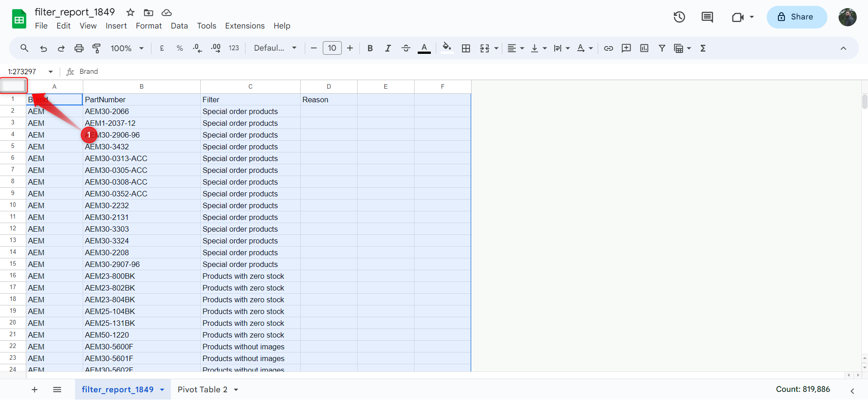
Task: Open the Insert menu
Action: 116,26
